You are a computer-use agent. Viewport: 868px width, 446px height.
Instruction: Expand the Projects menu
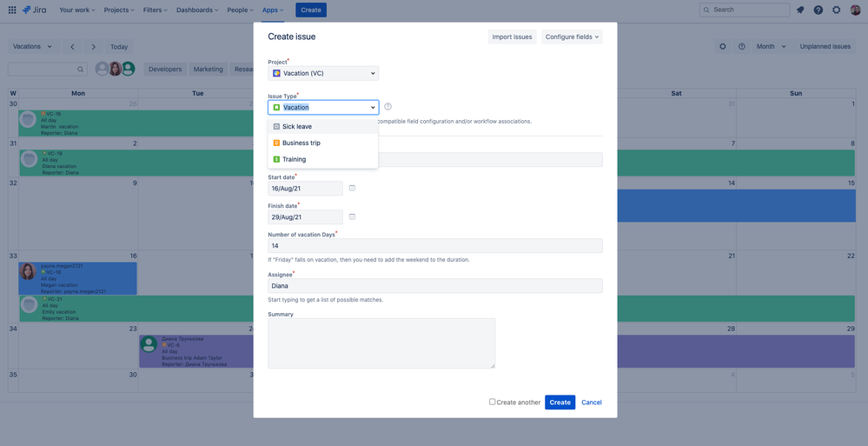120,10
